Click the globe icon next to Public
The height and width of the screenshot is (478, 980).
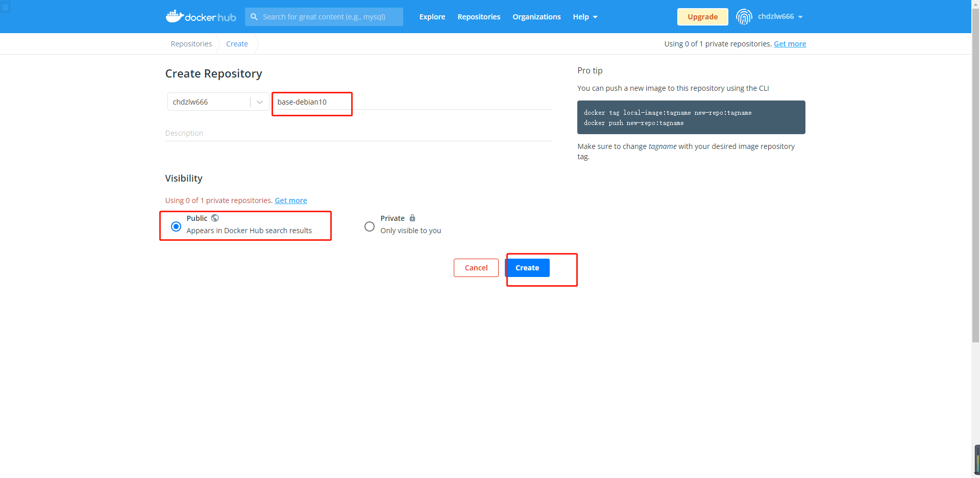click(x=215, y=218)
